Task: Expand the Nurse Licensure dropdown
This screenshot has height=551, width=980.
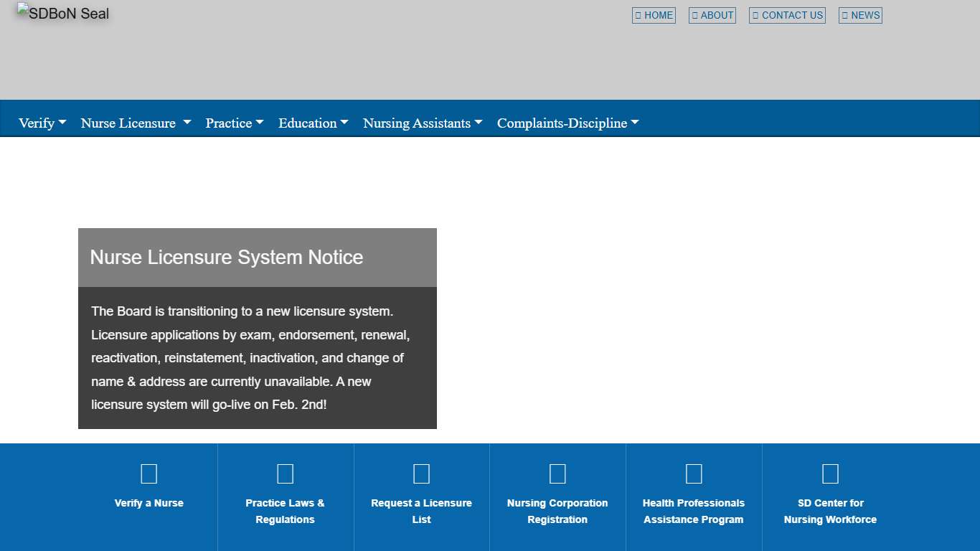Action: pyautogui.click(x=136, y=123)
